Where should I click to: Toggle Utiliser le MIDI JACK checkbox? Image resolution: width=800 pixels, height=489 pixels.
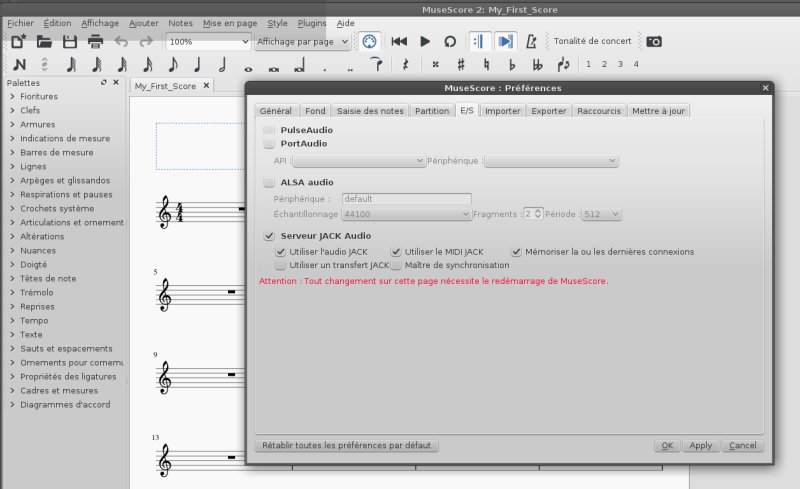coord(395,252)
